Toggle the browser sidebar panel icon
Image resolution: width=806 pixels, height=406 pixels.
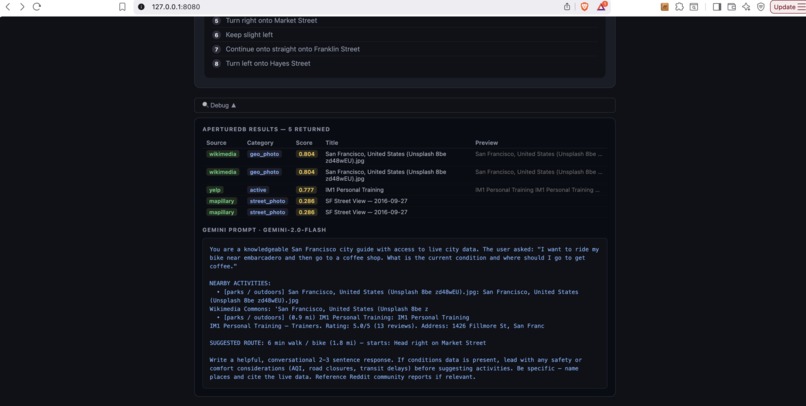coord(717,7)
